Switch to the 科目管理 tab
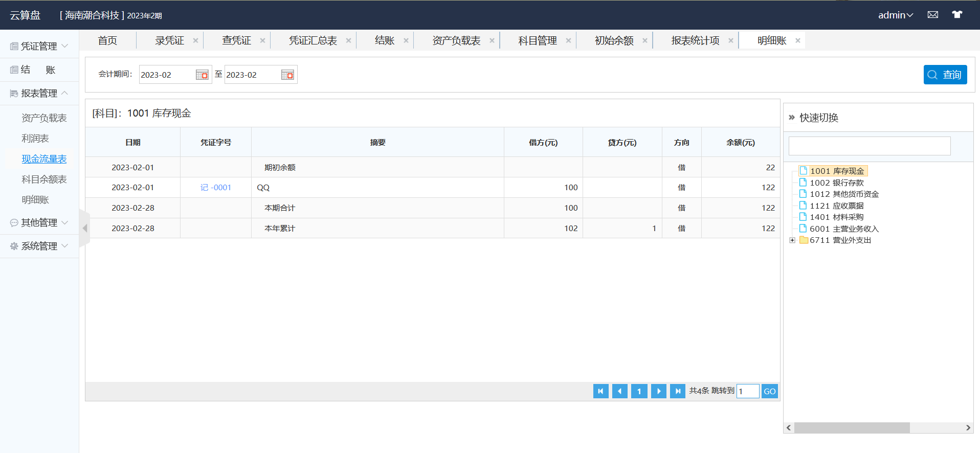This screenshot has height=453, width=980. (x=537, y=41)
